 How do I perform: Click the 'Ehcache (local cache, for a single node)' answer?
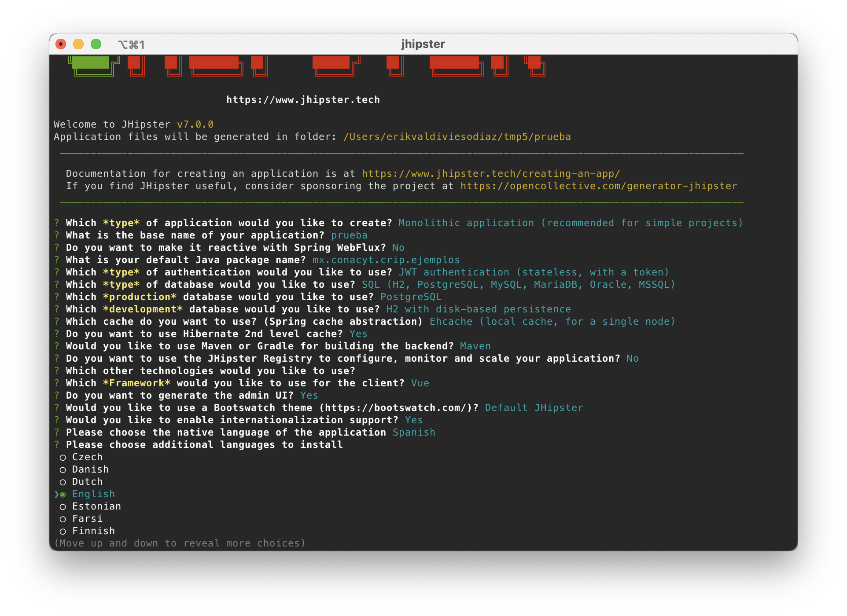[x=552, y=322]
